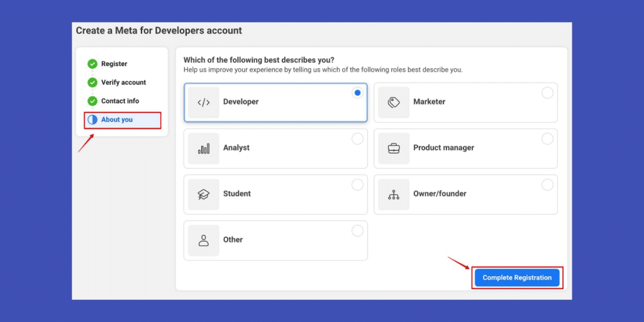Select the Other radio button
Screen dimensions: 644x322
tap(357, 231)
